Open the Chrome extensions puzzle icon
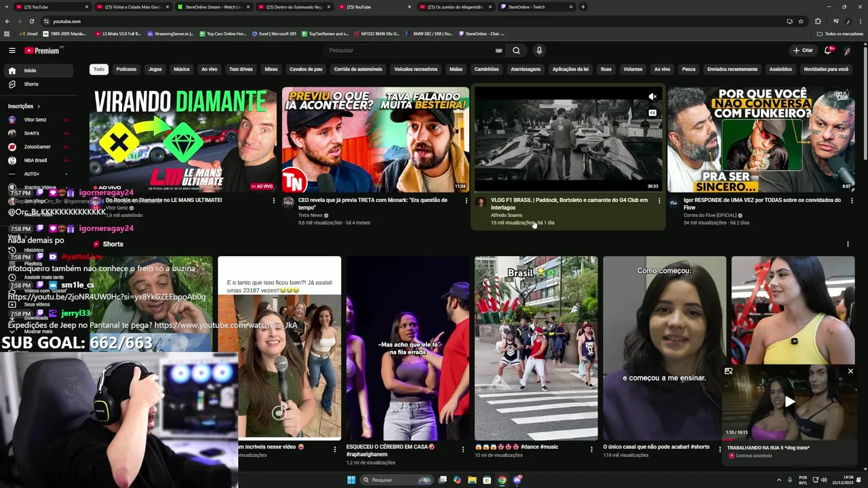 click(x=818, y=21)
